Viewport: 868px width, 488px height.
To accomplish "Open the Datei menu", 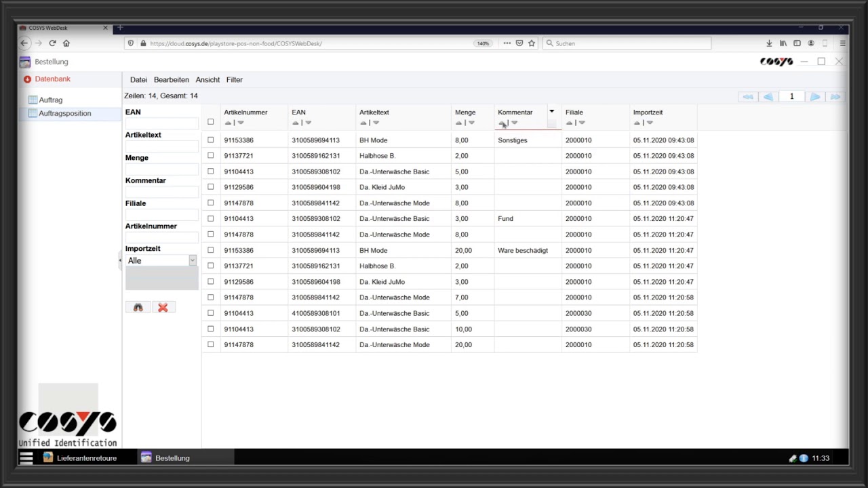I will [138, 80].
